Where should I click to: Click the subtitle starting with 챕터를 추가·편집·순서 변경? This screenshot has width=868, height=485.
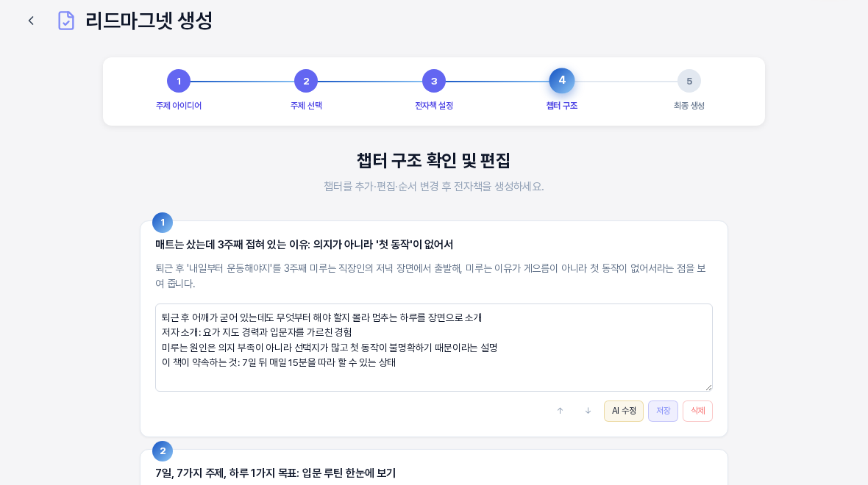pyautogui.click(x=433, y=187)
